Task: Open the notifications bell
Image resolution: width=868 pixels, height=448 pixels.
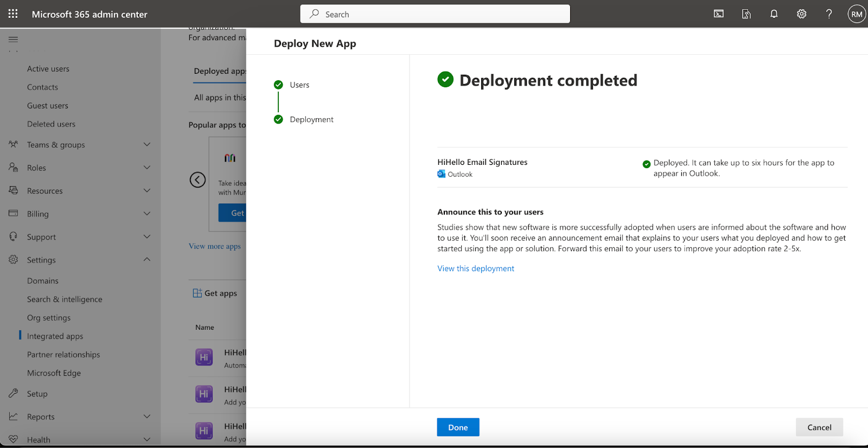Action: coord(774,14)
